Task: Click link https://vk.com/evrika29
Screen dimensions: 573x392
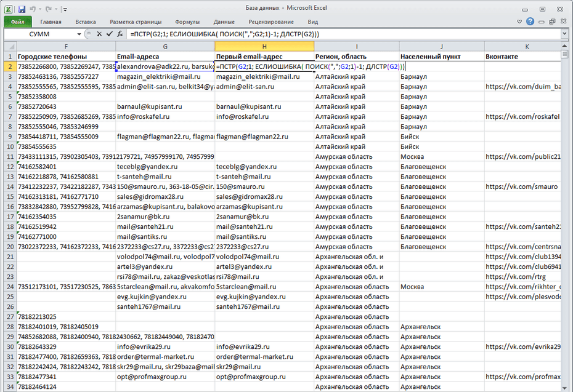Action: click(523, 346)
